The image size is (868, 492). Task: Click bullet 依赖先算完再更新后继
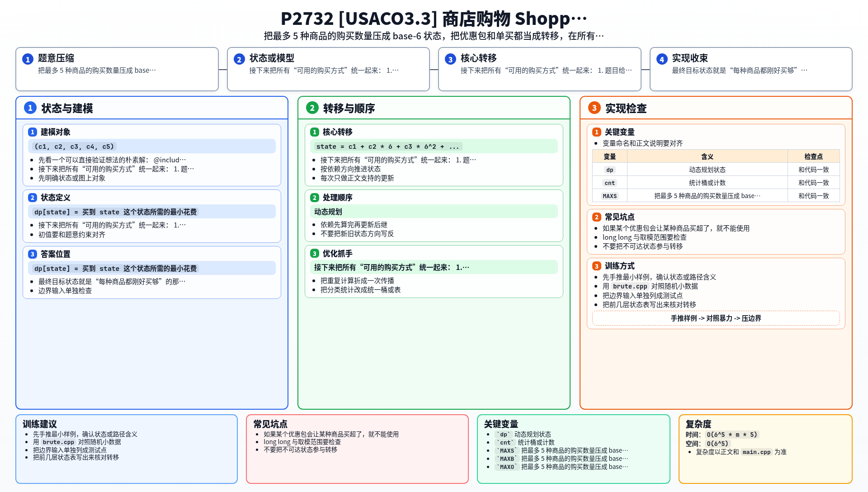354,225
